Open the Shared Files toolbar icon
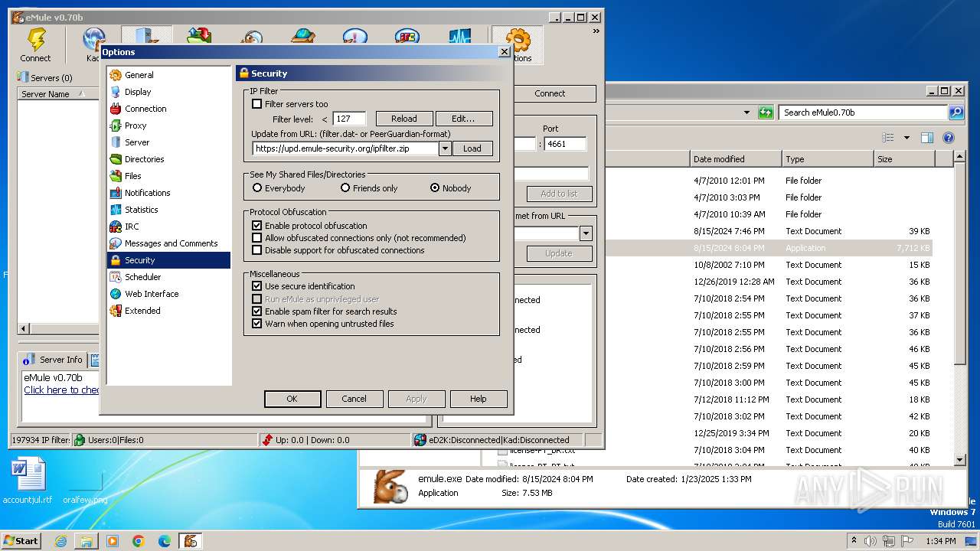Image resolution: width=980 pixels, height=551 pixels. coord(303,36)
